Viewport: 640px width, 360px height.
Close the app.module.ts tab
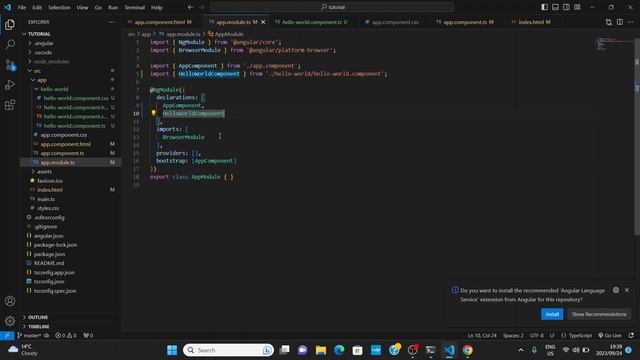[x=263, y=22]
